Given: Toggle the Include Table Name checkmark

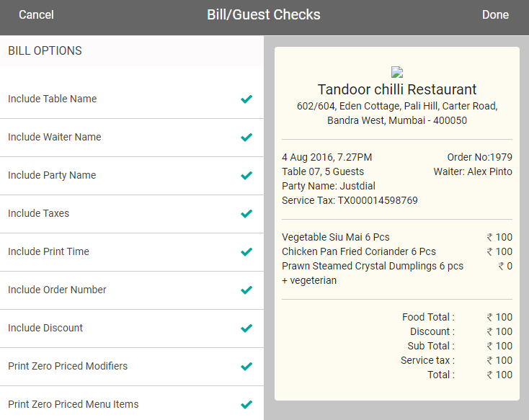Looking at the screenshot, I should [x=246, y=99].
